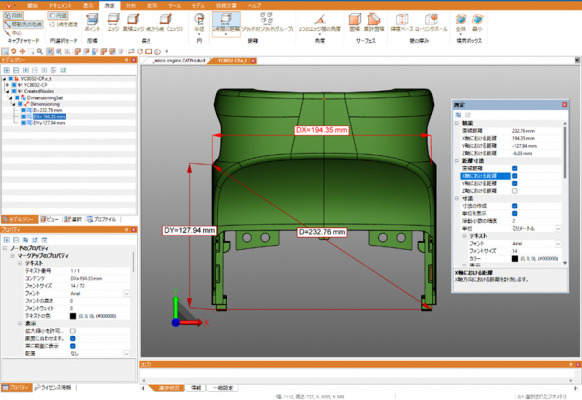Close the 測定 measurement panel
The image size is (582, 400).
click(x=565, y=105)
